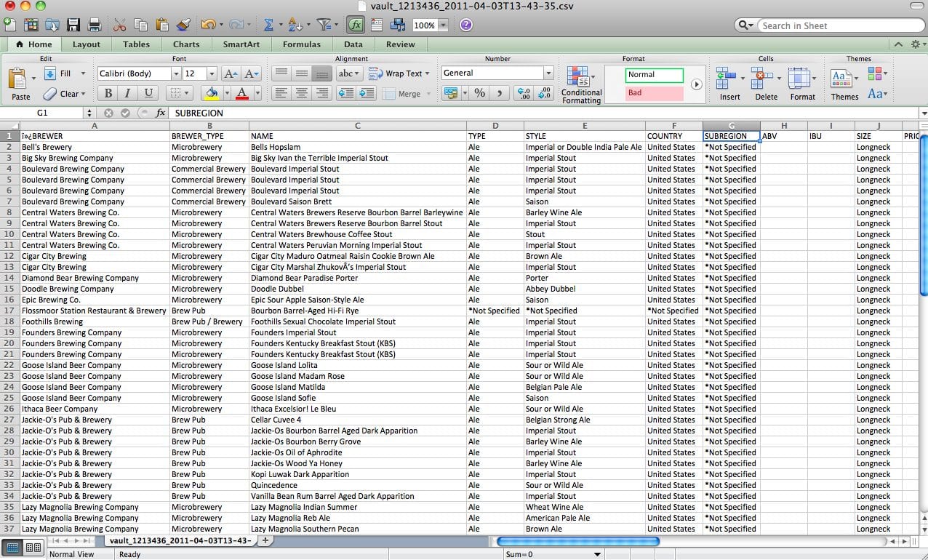The width and height of the screenshot is (928, 560).
Task: Open Help with purple question mark
Action: pos(466,25)
